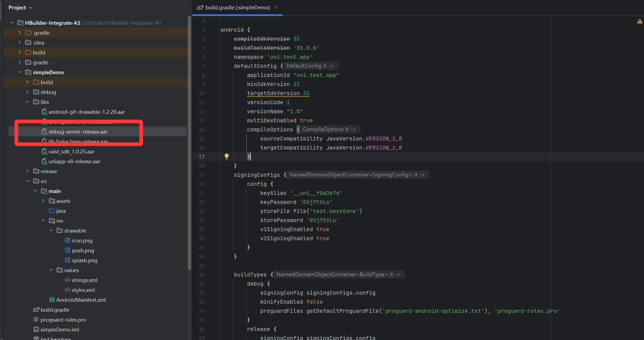644x340 pixels.
Task: Click the yellow lightbulb quick-fix icon
Action: pos(226,156)
